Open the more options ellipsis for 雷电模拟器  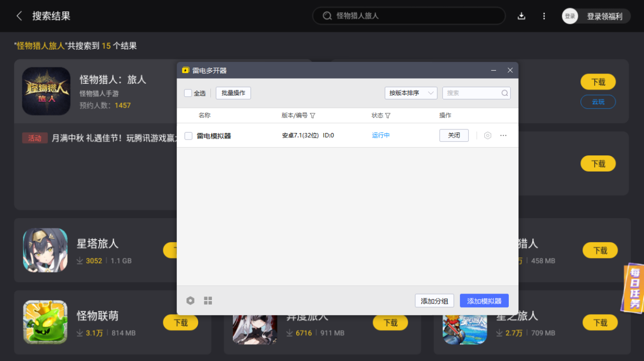[x=503, y=136]
